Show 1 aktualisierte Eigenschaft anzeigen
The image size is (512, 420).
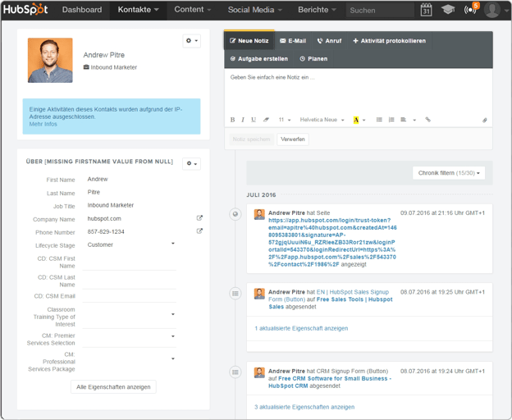click(x=301, y=328)
